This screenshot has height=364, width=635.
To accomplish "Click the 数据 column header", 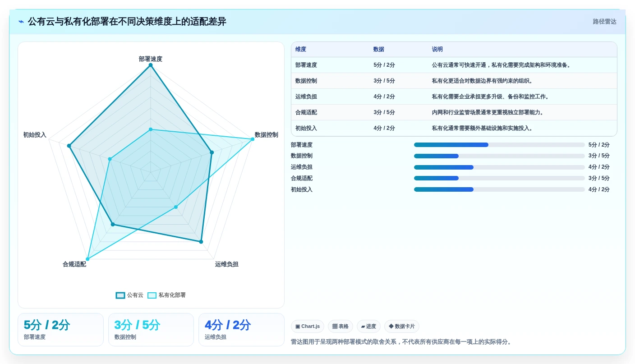I will [x=379, y=50].
